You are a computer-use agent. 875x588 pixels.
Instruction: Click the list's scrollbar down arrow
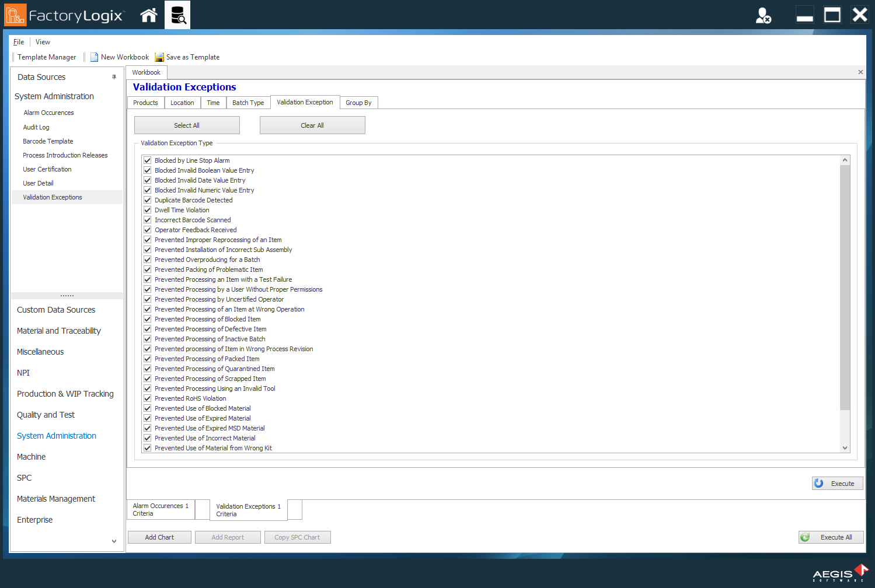[x=845, y=447]
